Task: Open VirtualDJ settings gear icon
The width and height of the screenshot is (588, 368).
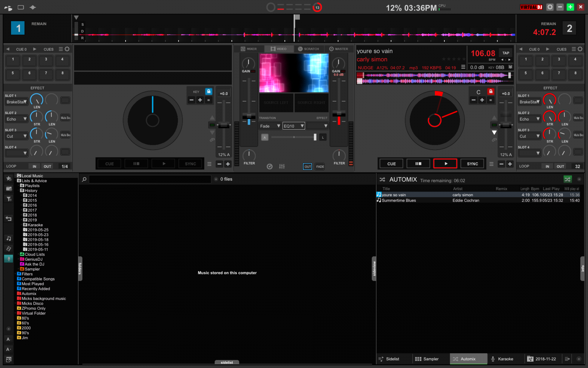Action: click(x=550, y=7)
